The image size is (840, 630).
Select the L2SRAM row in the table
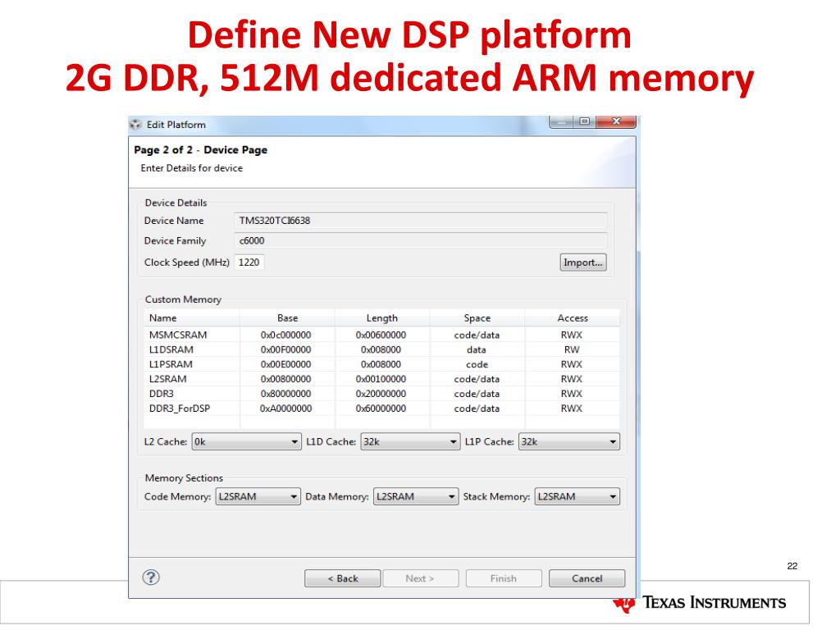pyautogui.click(x=167, y=379)
